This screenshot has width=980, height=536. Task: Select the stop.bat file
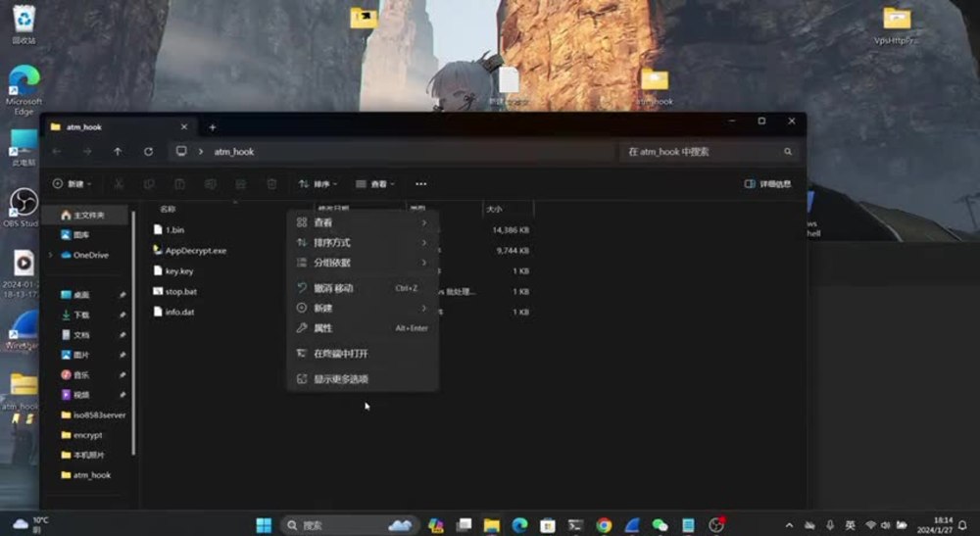point(175,292)
